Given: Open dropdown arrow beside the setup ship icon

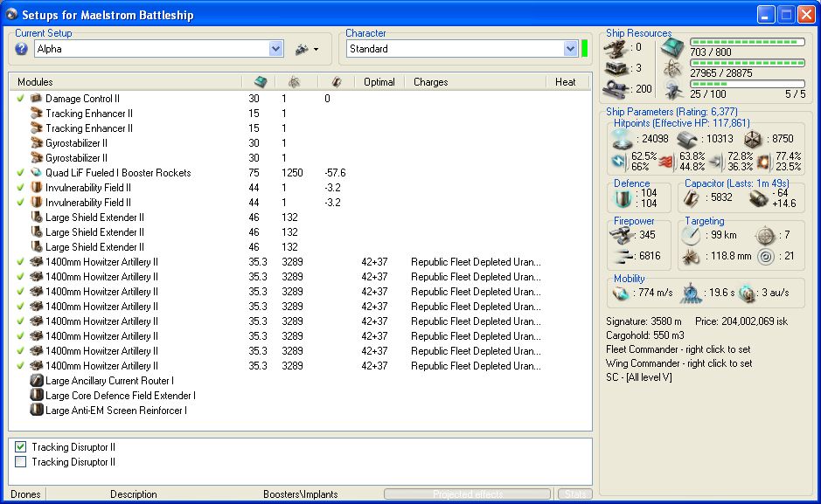Looking at the screenshot, I should (x=316, y=50).
